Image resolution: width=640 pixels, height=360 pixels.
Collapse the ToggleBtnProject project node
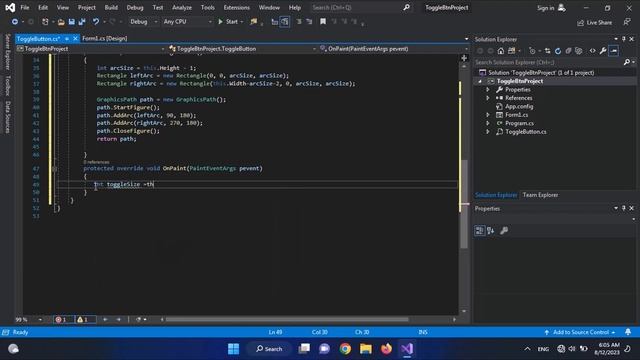(480, 81)
